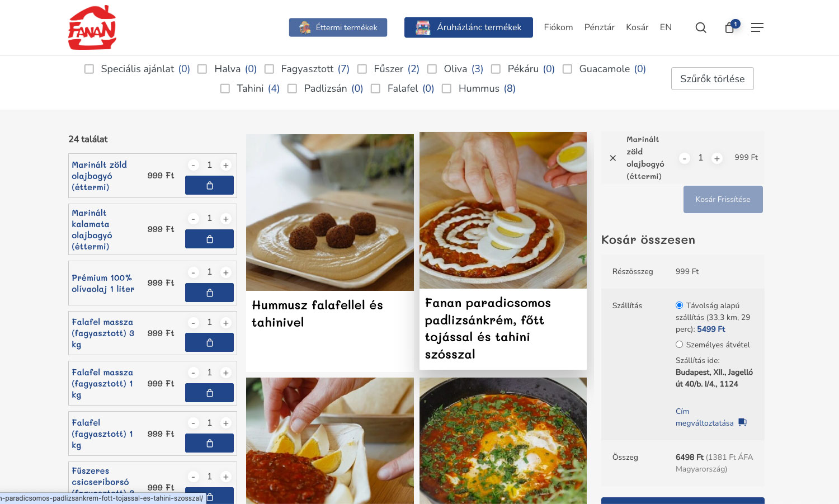Open the shopping bag cart icon

(730, 27)
